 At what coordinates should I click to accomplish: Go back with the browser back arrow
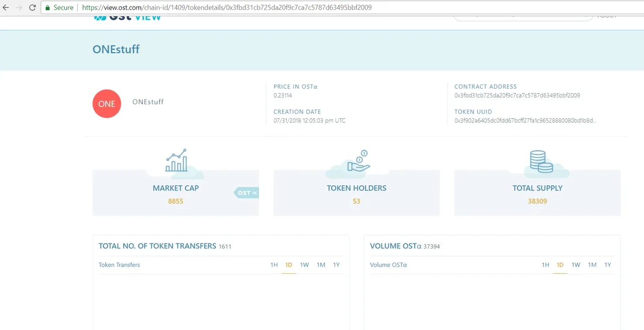(6, 8)
